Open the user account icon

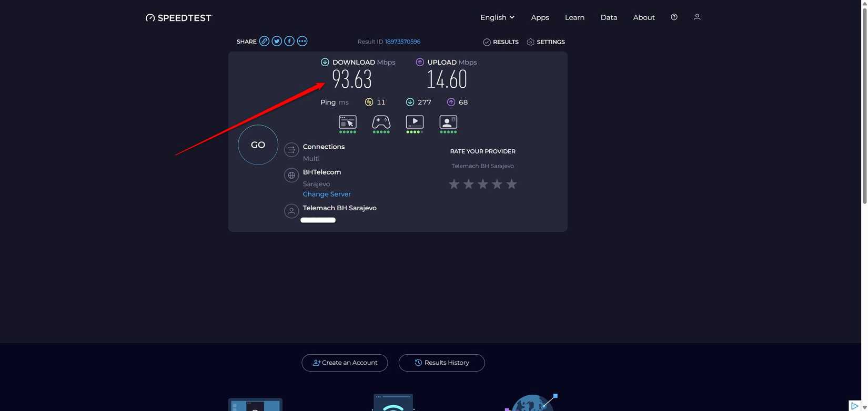pyautogui.click(x=697, y=17)
